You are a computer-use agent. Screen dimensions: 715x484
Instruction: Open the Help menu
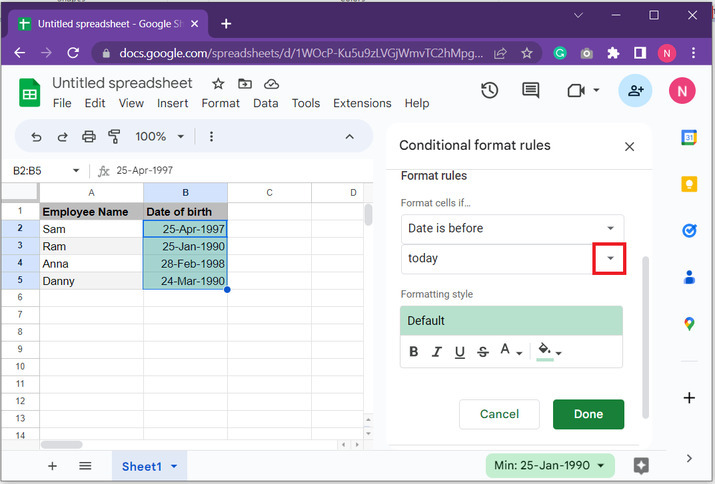coord(417,104)
